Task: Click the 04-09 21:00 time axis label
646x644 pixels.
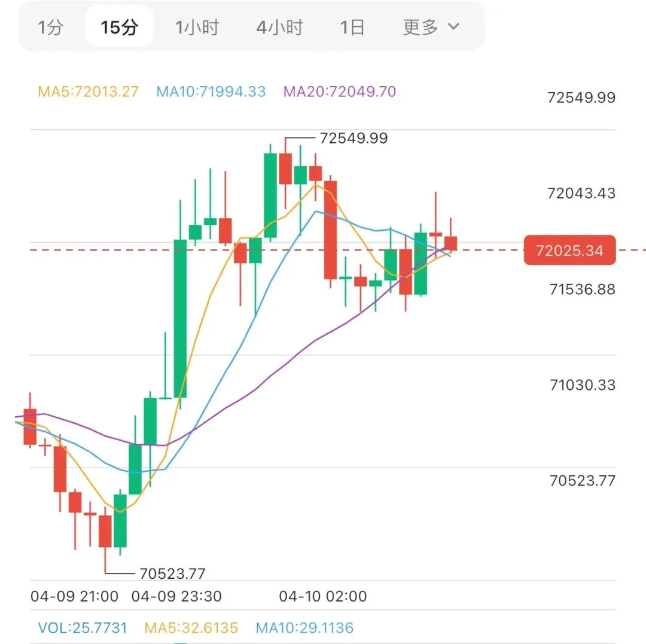Action: (x=75, y=596)
